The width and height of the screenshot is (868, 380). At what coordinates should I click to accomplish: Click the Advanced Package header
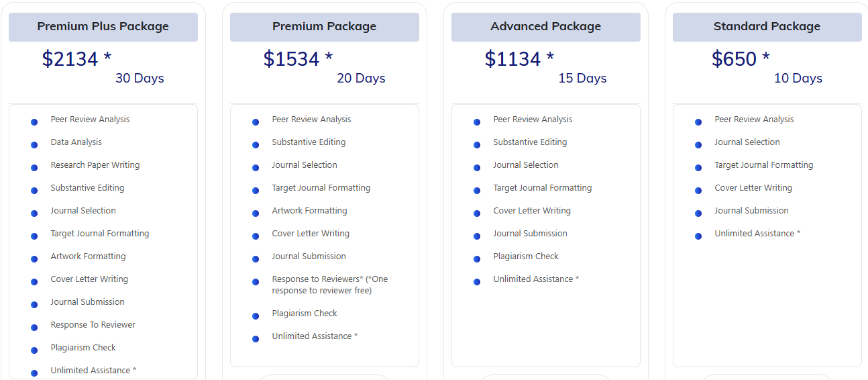[545, 27]
